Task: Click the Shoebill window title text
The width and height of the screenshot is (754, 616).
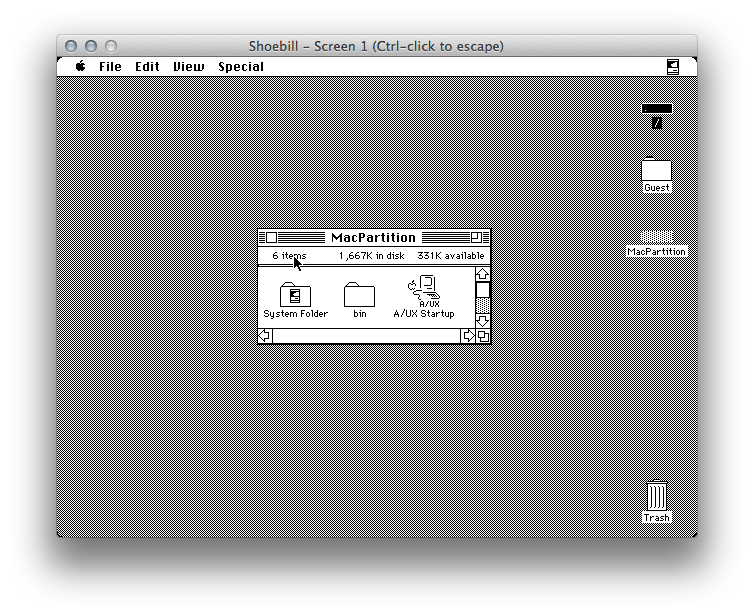Action: pos(376,46)
